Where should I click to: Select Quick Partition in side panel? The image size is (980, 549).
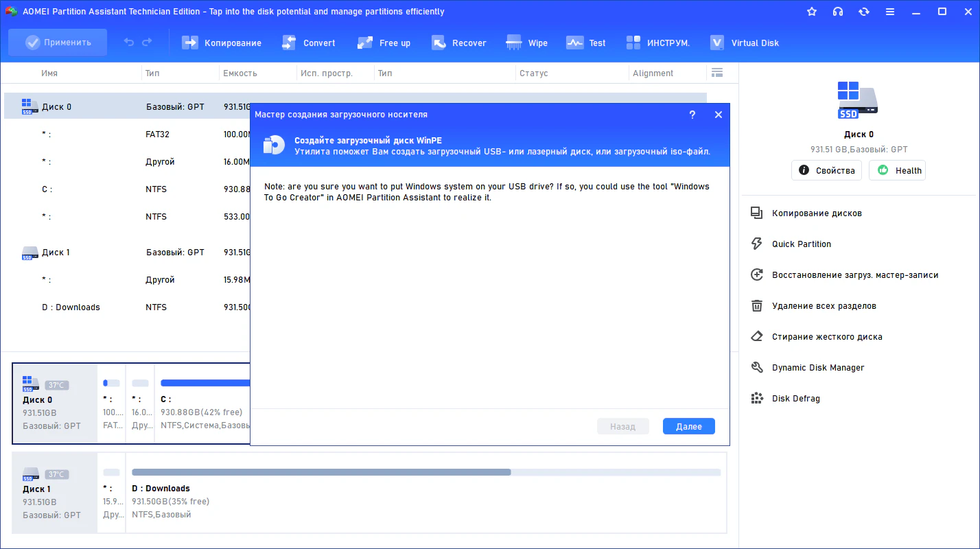801,244
